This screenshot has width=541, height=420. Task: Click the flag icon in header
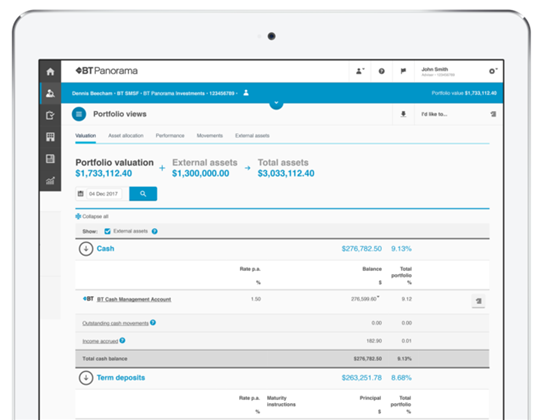[403, 71]
